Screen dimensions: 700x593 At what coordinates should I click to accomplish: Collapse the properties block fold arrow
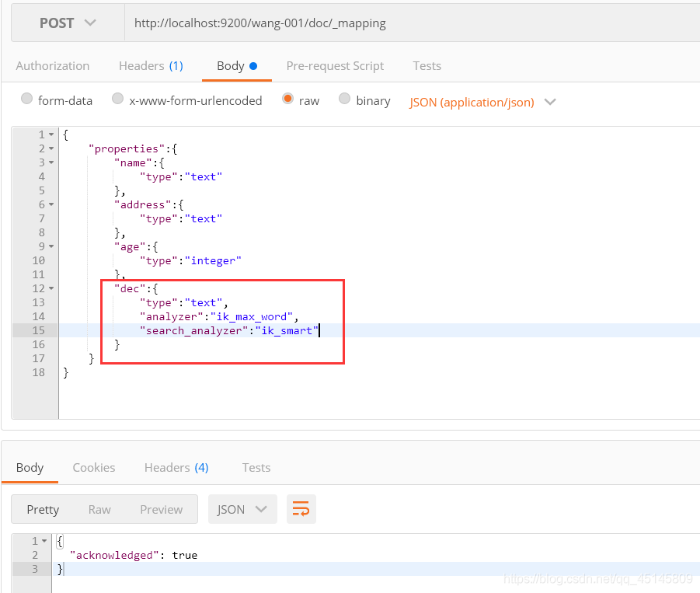click(x=51, y=148)
